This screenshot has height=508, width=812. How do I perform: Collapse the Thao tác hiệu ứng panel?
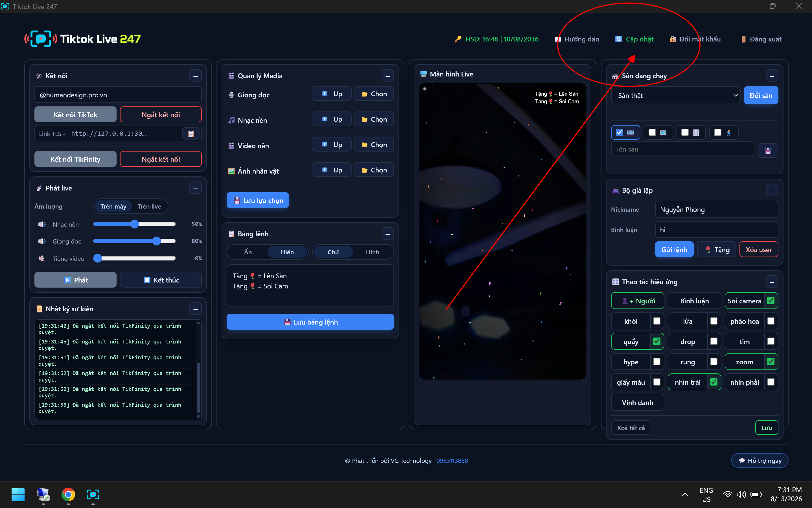[x=772, y=282]
